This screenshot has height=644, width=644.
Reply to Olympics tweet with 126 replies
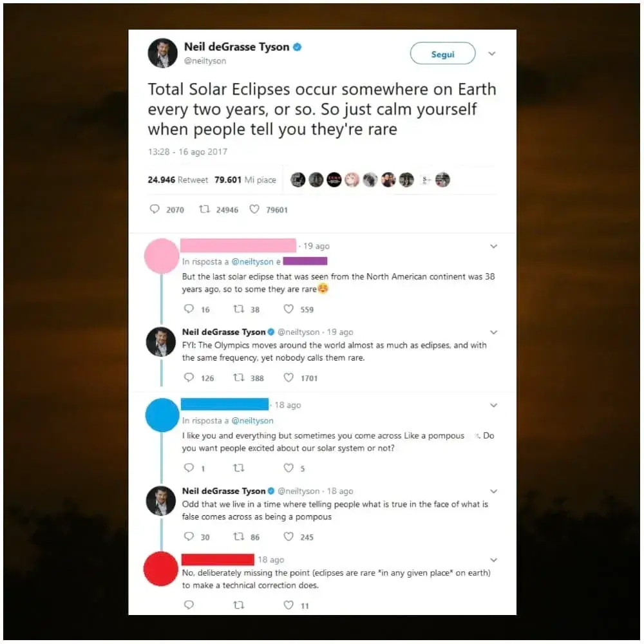(189, 377)
